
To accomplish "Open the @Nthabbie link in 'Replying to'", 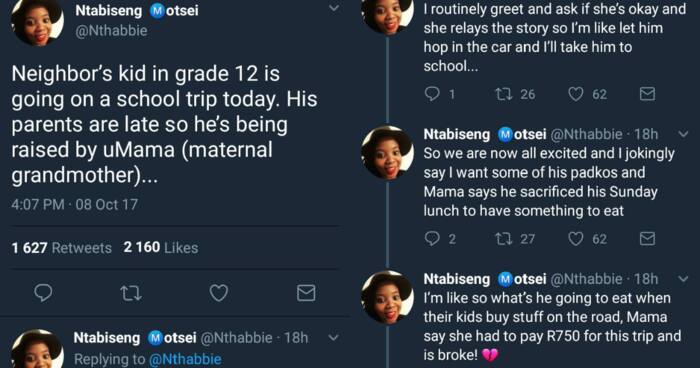I will click(185, 359).
